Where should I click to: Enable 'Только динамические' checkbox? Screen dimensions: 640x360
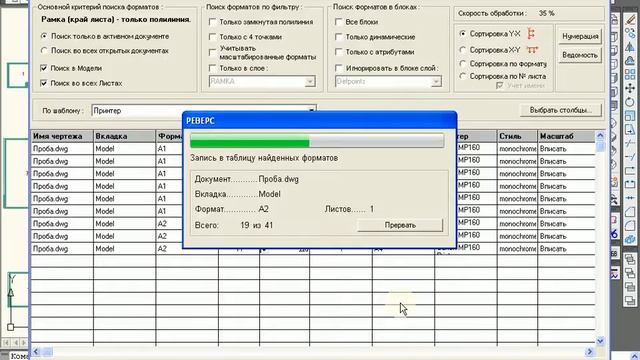338,37
